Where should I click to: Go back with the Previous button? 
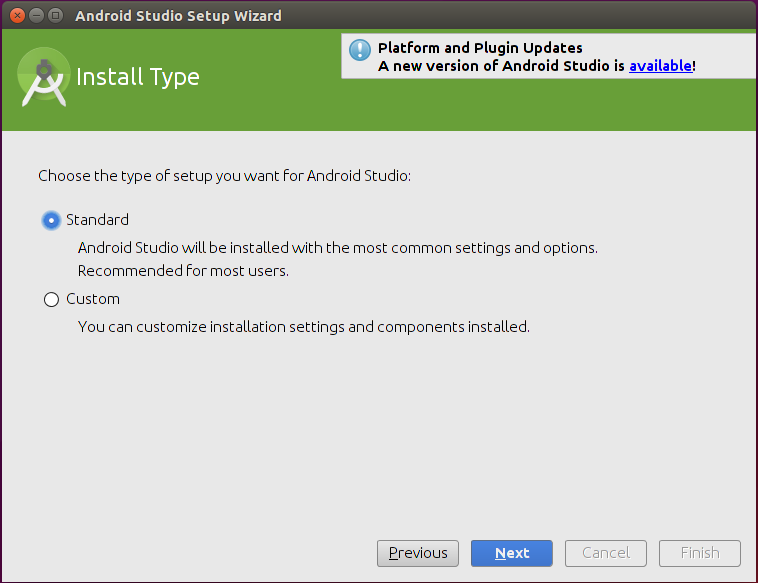click(418, 553)
